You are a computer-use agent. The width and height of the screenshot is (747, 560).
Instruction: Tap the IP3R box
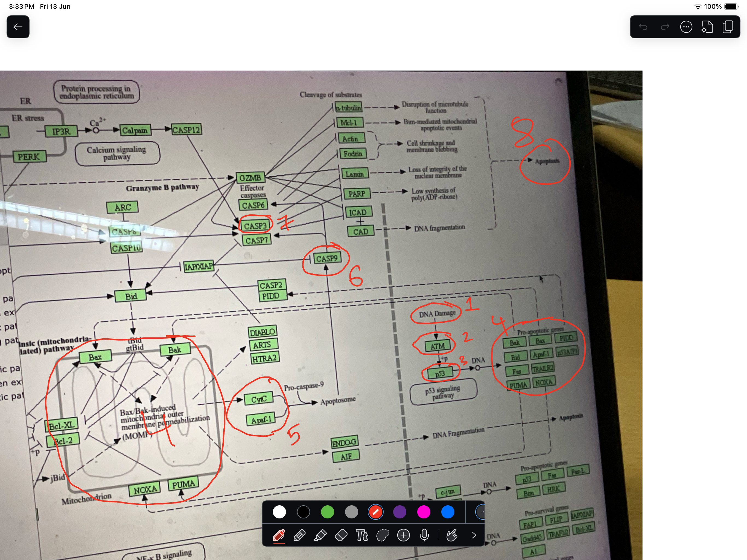coord(61,132)
